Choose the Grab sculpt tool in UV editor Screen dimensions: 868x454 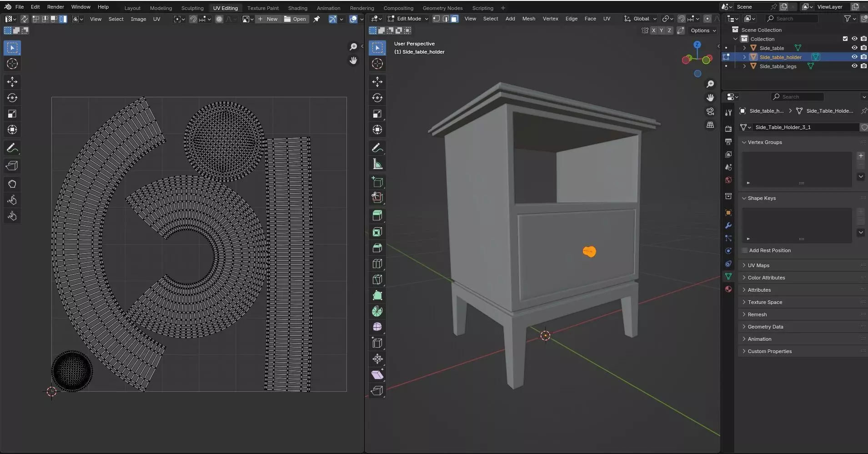click(12, 184)
